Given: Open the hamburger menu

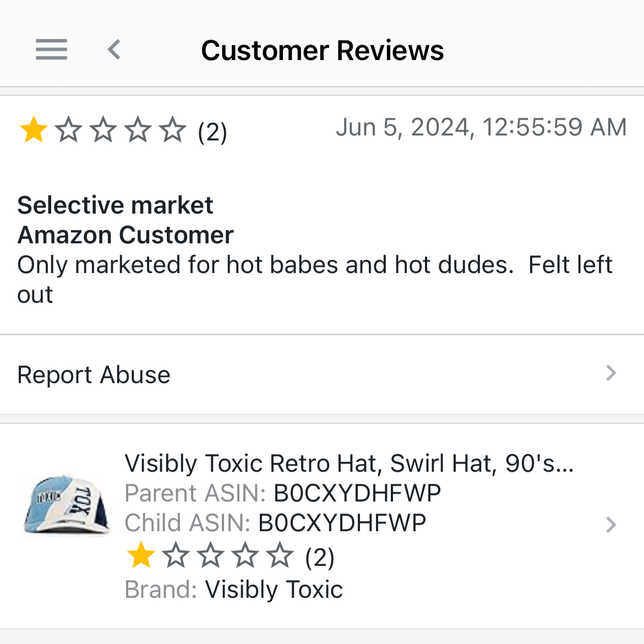Looking at the screenshot, I should click(x=51, y=50).
